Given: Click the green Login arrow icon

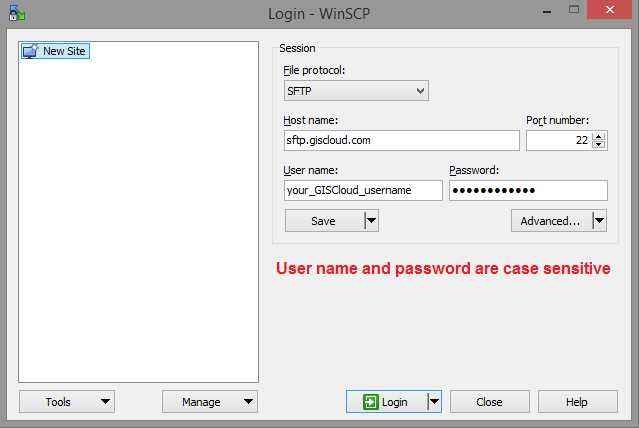Looking at the screenshot, I should pyautogui.click(x=370, y=402).
